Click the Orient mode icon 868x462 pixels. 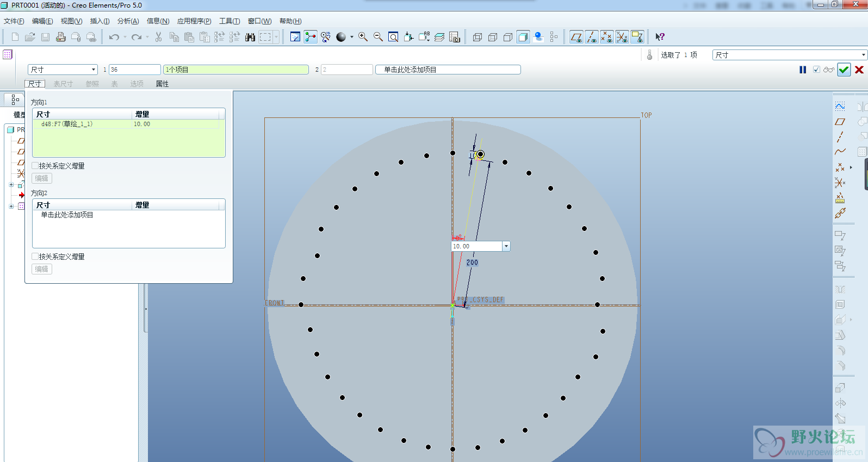(x=326, y=37)
